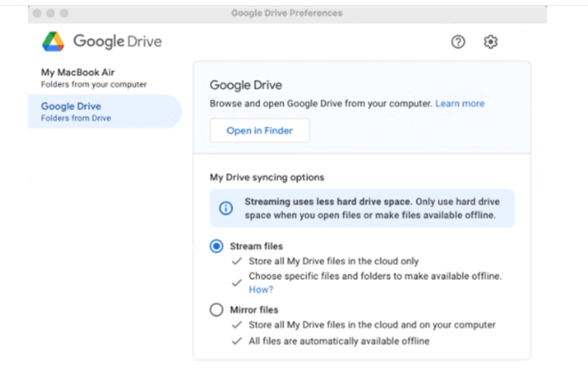Click the minimize window button
The width and height of the screenshot is (588, 369).
coord(51,14)
